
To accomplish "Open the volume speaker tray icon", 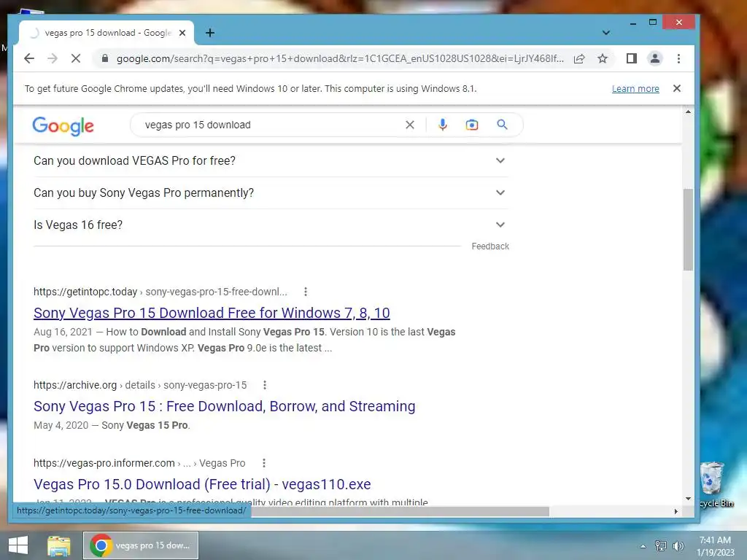I will pos(678,546).
